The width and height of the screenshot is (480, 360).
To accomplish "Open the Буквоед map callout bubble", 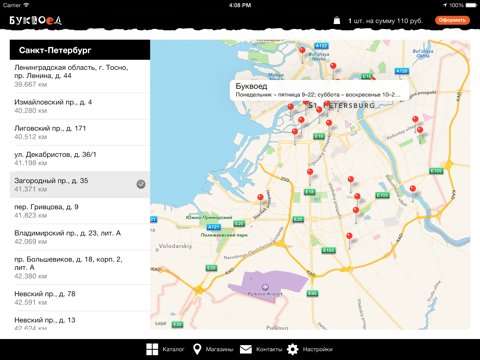I will (319, 90).
